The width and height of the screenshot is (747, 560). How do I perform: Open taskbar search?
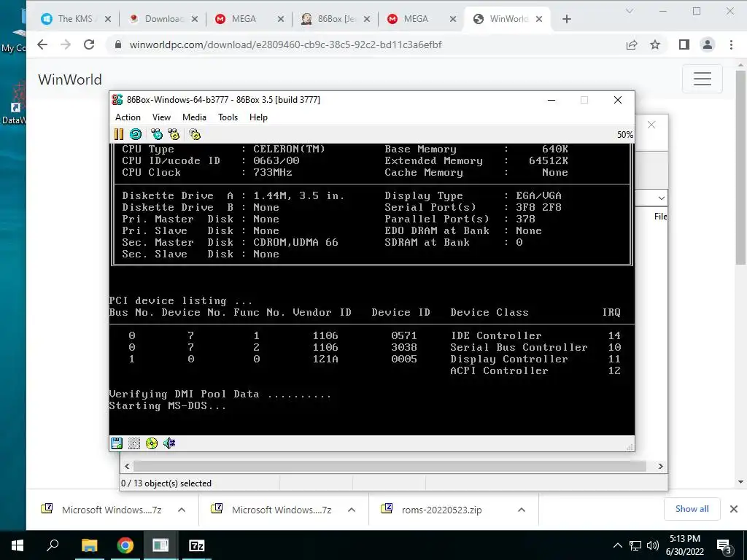tap(53, 545)
